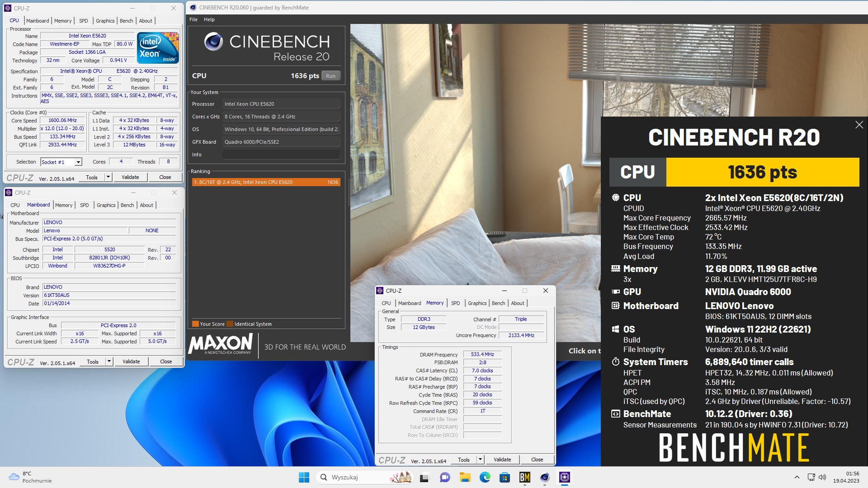Click the CPU-Z title icon in the Memory window
The height and width of the screenshot is (488, 868).
click(x=380, y=291)
